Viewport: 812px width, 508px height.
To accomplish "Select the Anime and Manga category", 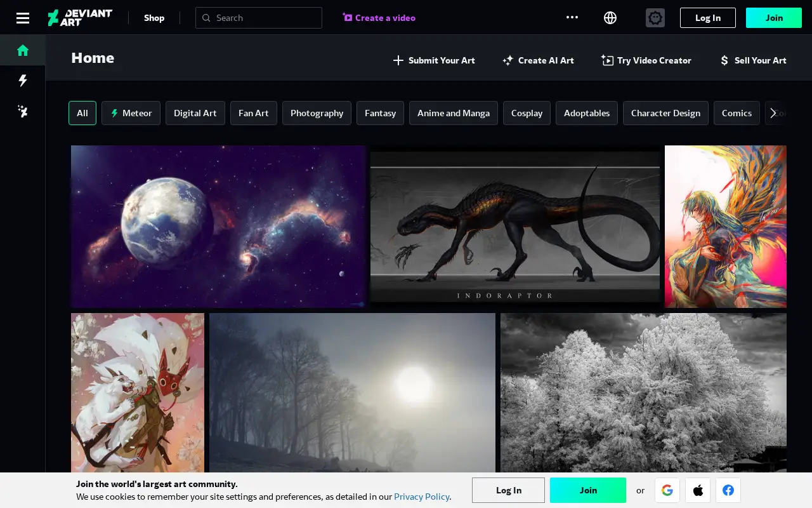I will pos(454,113).
